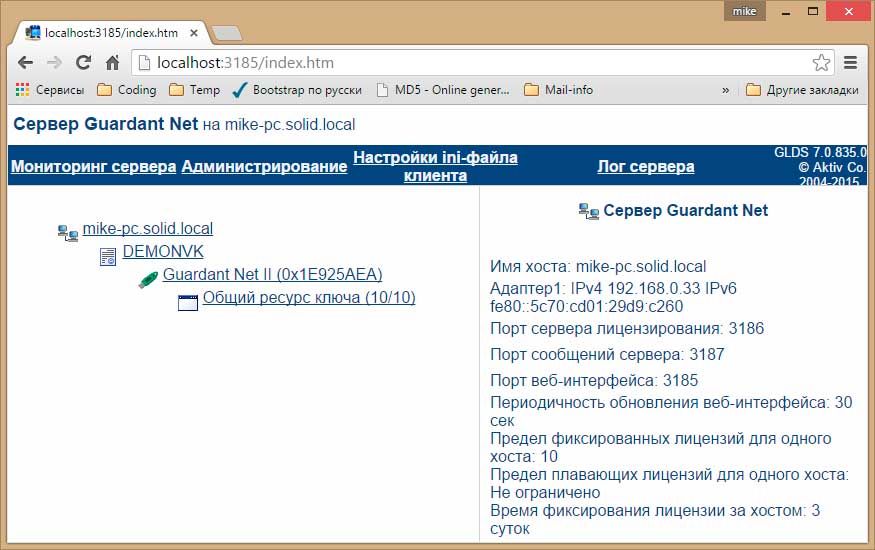Click the browser back arrow
875x550 pixels.
pyautogui.click(x=25, y=63)
